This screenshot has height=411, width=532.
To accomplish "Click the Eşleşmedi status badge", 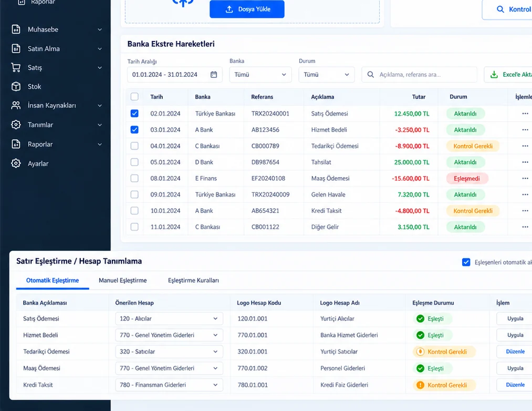I will pyautogui.click(x=467, y=178).
